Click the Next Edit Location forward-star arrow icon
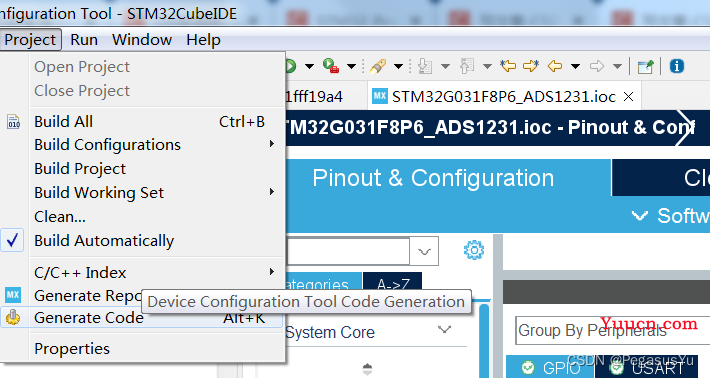 click(x=531, y=66)
